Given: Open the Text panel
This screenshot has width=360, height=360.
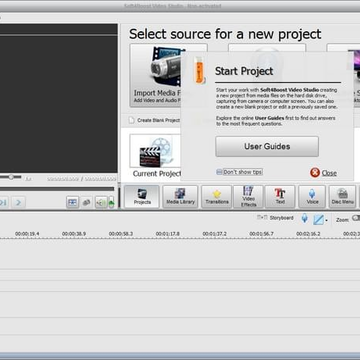Looking at the screenshot, I should click(x=280, y=197).
